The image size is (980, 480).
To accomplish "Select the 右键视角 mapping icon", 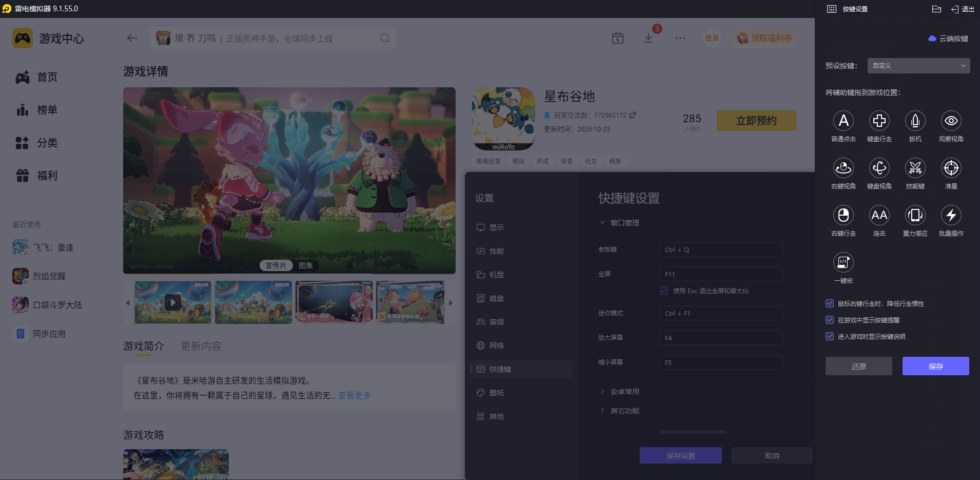I will point(843,168).
